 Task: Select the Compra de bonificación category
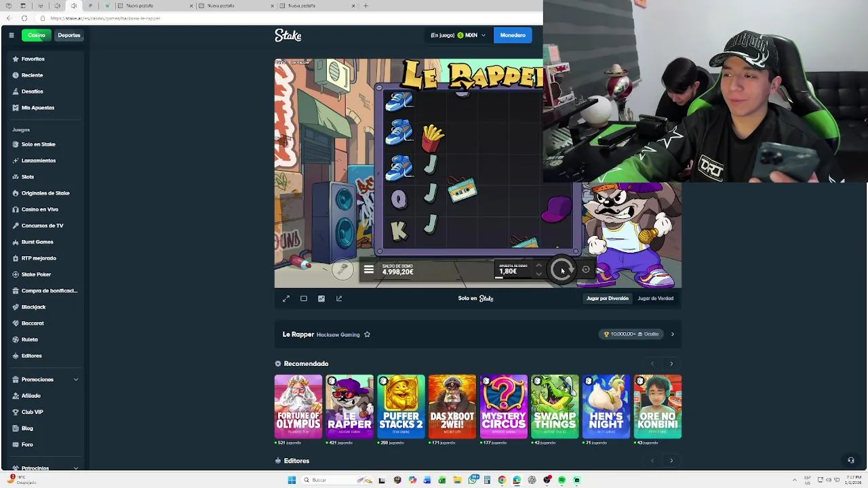[x=49, y=291]
